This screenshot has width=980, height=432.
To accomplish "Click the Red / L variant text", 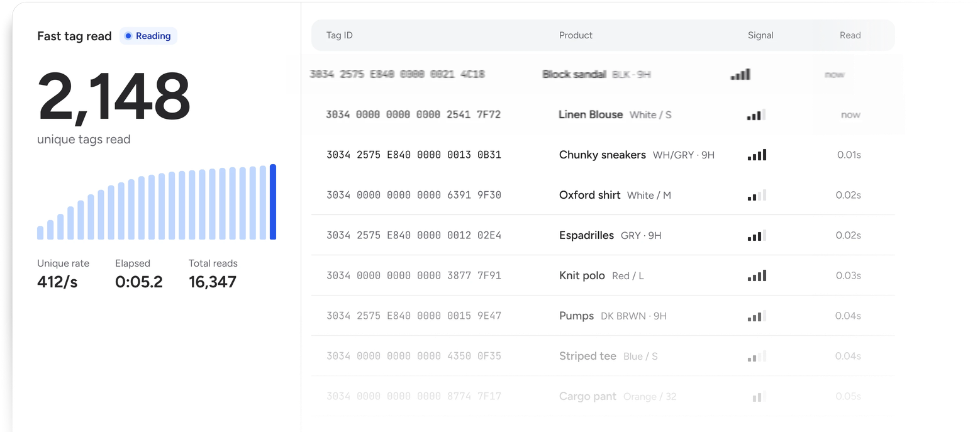I will pyautogui.click(x=628, y=275).
